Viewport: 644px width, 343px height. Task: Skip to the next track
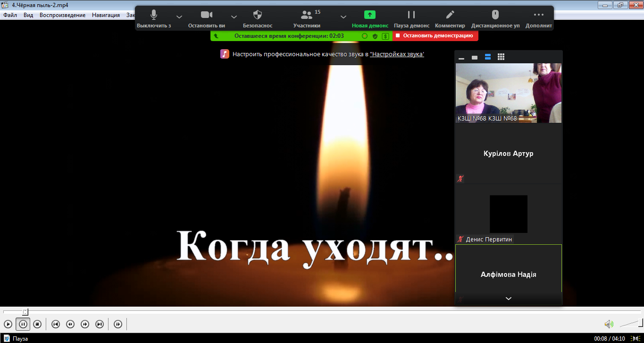tap(100, 324)
